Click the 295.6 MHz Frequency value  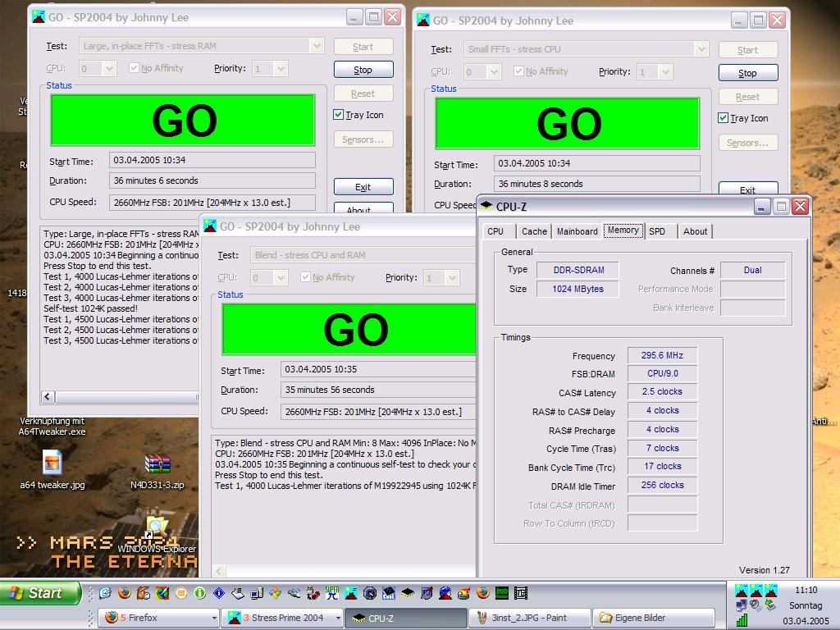662,355
